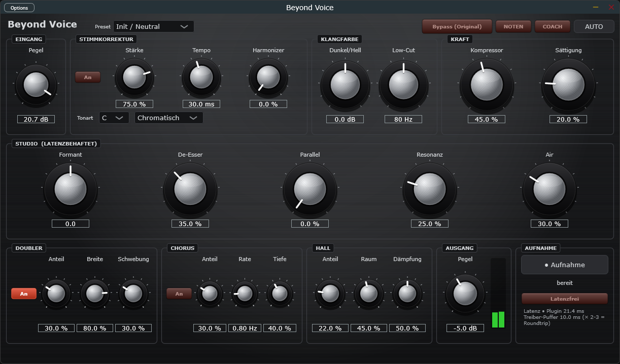Click the Dunkel/Hell knob
The height and width of the screenshot is (364, 620).
tap(346, 85)
